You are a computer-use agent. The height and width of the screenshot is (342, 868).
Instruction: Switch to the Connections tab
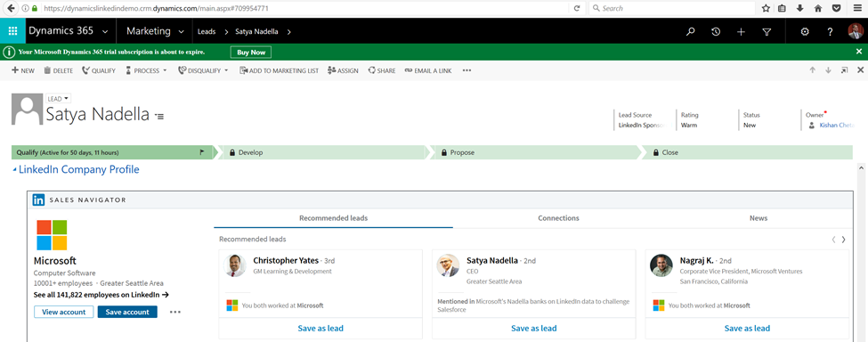coord(558,218)
